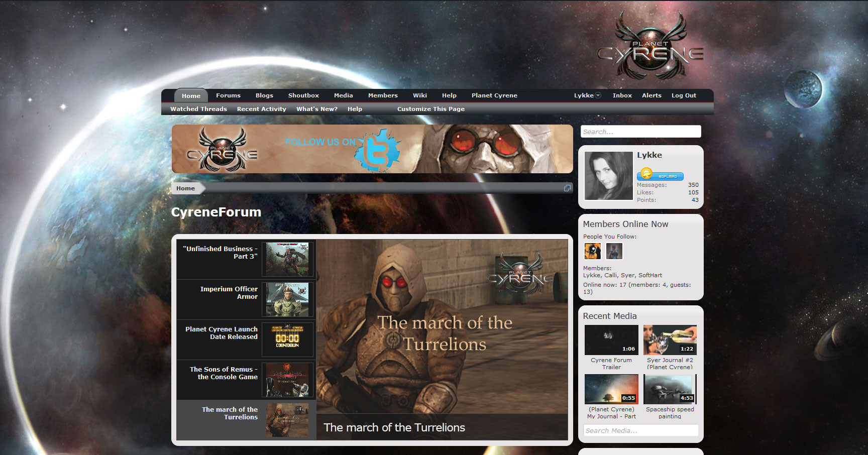Open the Inbox
Image resolution: width=868 pixels, height=455 pixels.
point(622,95)
